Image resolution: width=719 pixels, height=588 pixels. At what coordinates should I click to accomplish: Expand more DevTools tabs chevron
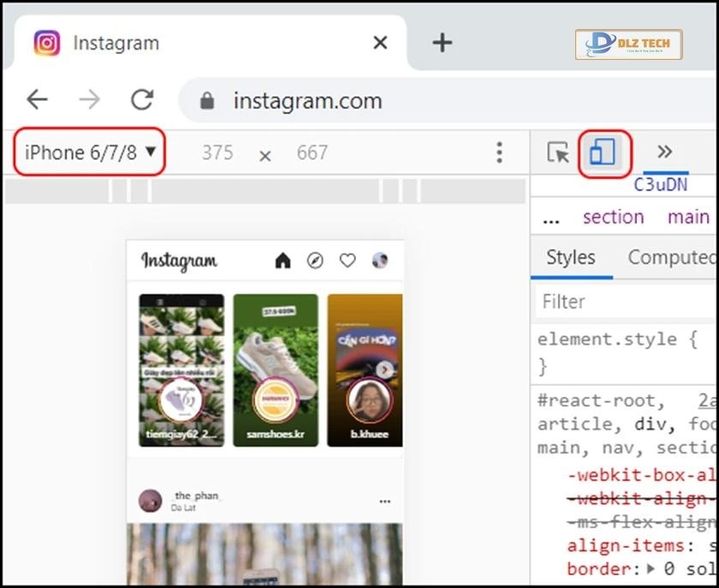click(664, 152)
